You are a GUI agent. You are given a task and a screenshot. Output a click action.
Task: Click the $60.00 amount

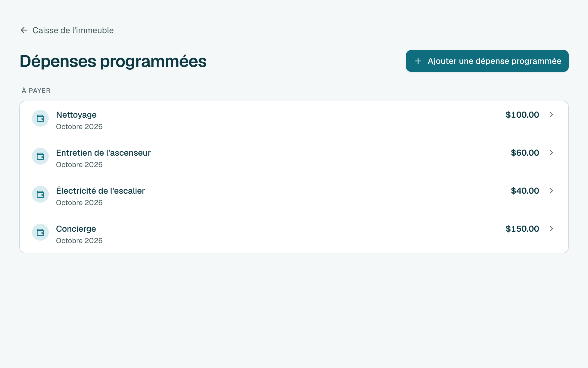(x=525, y=153)
